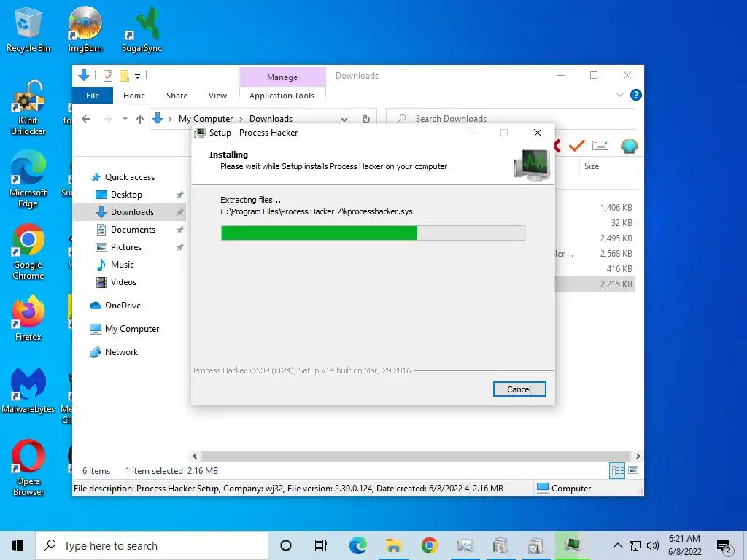Select the file sized 1,406 KB
Screen dimensions: 747x560
pos(616,207)
